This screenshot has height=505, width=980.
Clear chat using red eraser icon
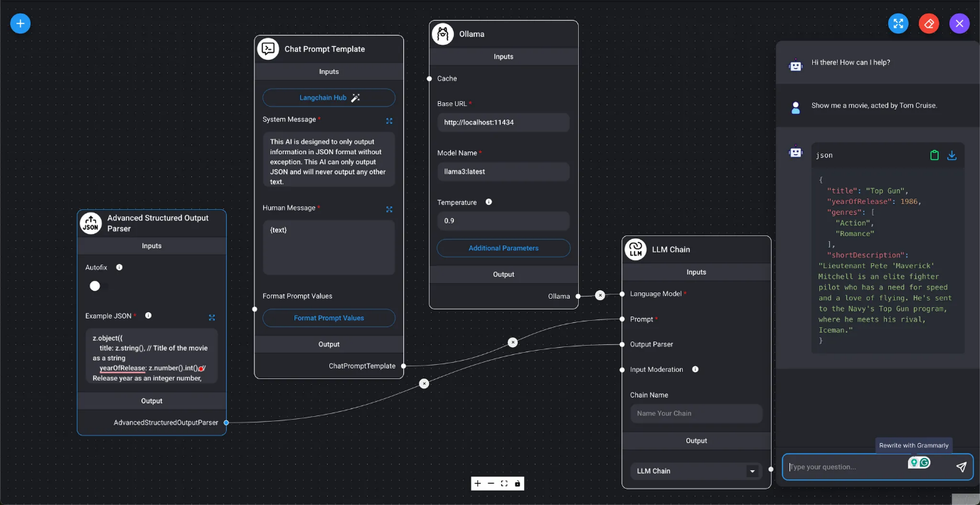pos(929,23)
